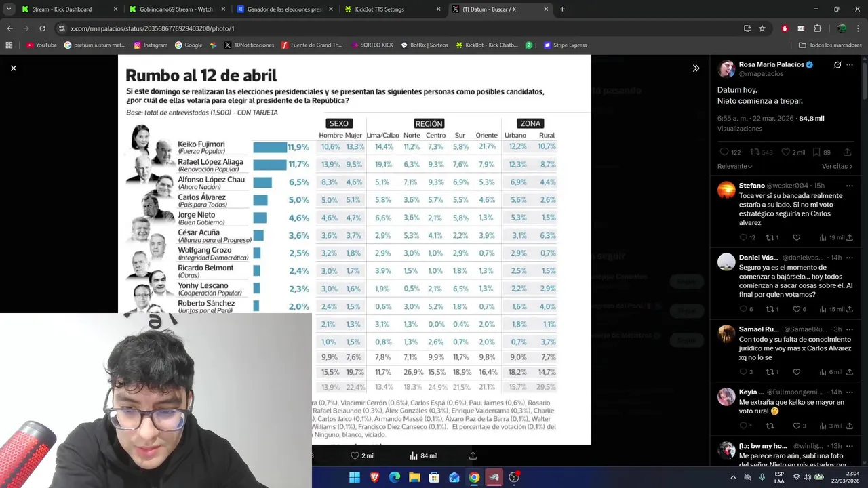Collapse the side panel with double chevron

tap(696, 68)
